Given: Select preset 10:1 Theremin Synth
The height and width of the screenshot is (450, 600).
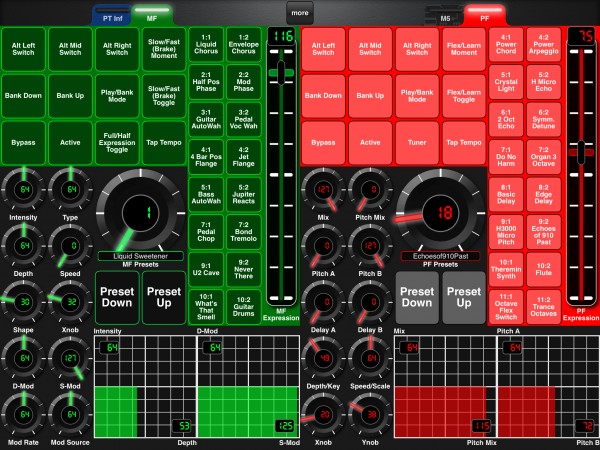Looking at the screenshot, I should click(506, 269).
